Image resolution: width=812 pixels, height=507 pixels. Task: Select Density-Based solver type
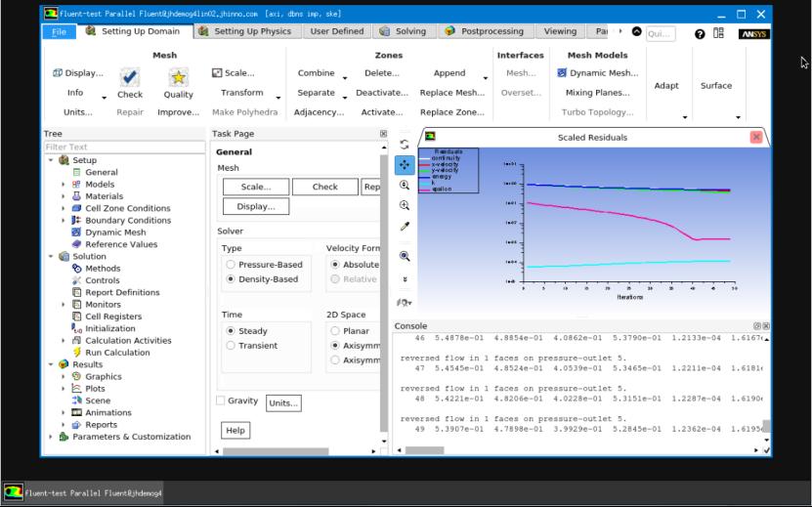(x=231, y=279)
